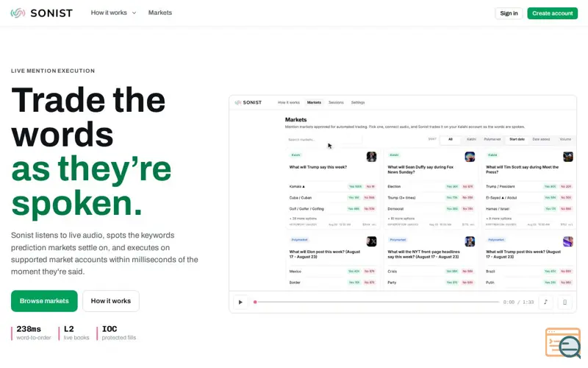Click the pink playhead dot on progress bar
Screen dimensions: 588x368
(x=255, y=302)
